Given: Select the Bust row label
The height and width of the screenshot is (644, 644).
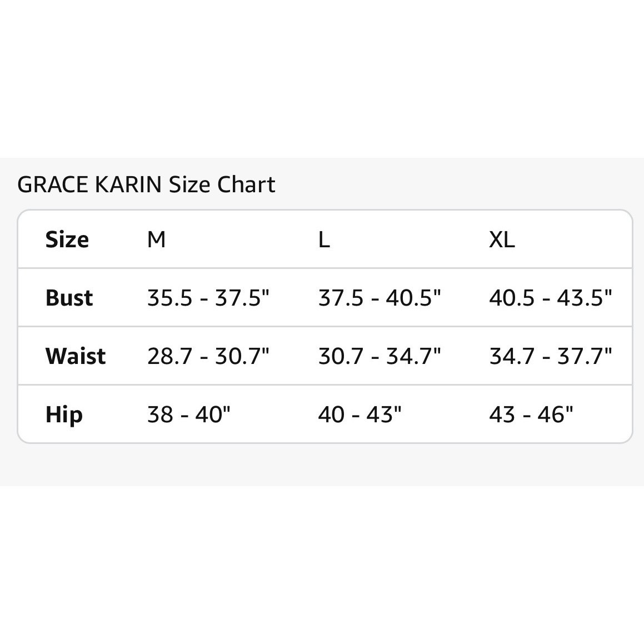Looking at the screenshot, I should point(69,298).
